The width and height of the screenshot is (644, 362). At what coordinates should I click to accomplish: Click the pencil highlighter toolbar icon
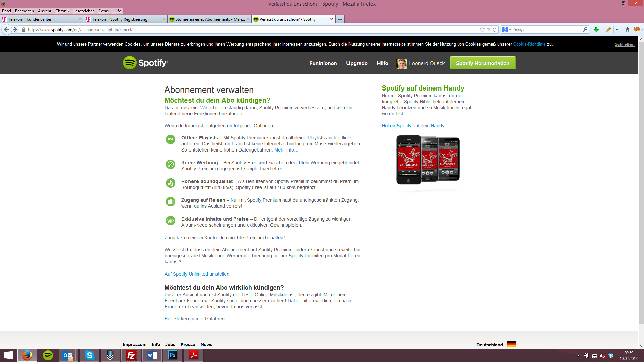click(608, 29)
